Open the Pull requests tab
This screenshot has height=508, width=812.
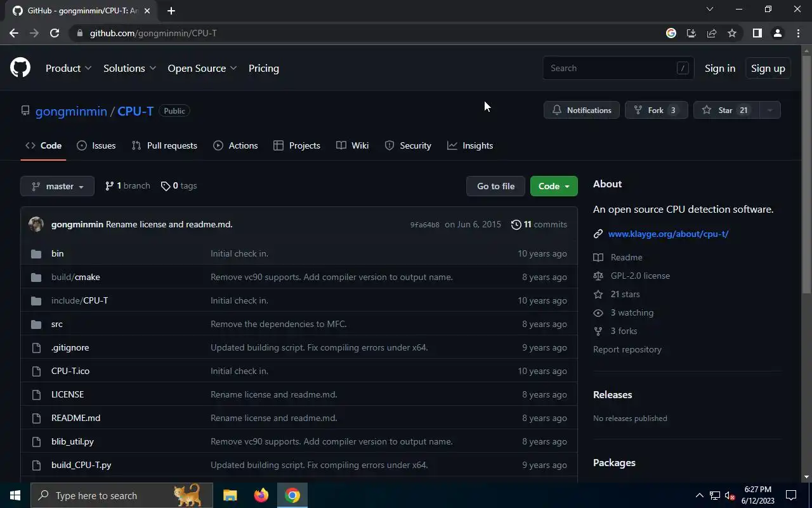(164, 145)
